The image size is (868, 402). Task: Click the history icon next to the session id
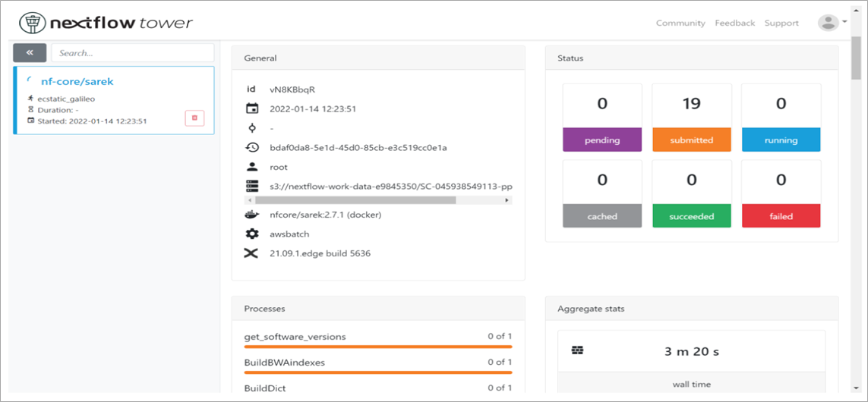pos(252,148)
